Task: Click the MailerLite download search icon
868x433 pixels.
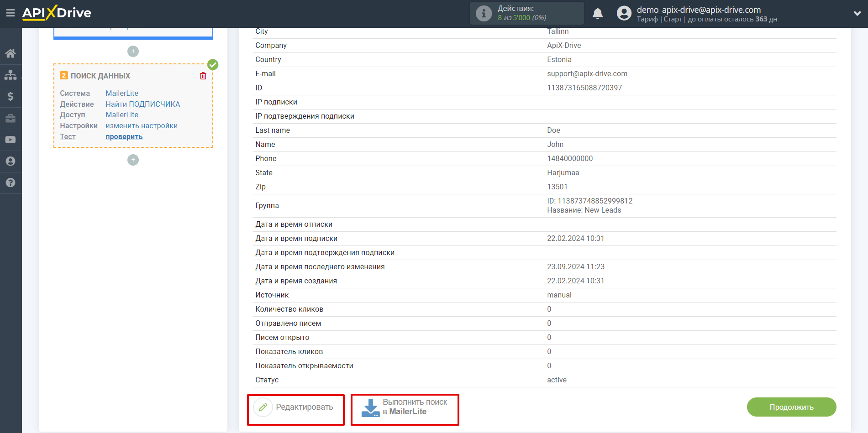Action: tap(370, 407)
